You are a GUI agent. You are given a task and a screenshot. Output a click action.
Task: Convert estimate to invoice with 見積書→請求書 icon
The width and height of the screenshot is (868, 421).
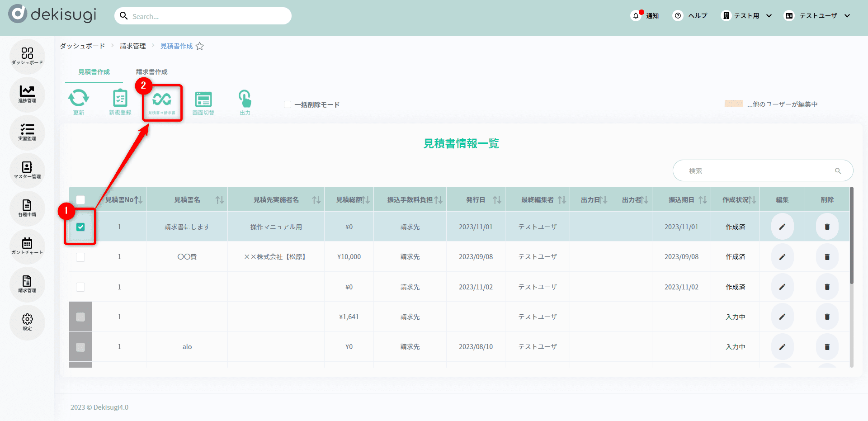click(162, 99)
